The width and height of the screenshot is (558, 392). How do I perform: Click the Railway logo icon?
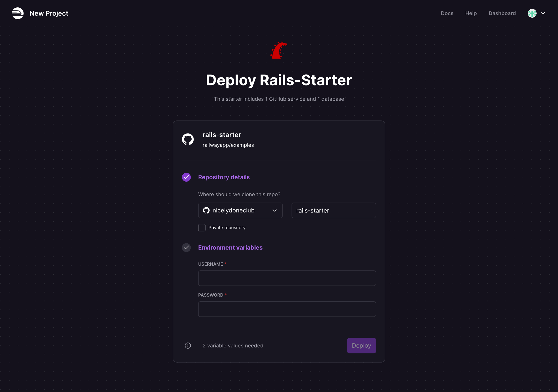tap(18, 13)
